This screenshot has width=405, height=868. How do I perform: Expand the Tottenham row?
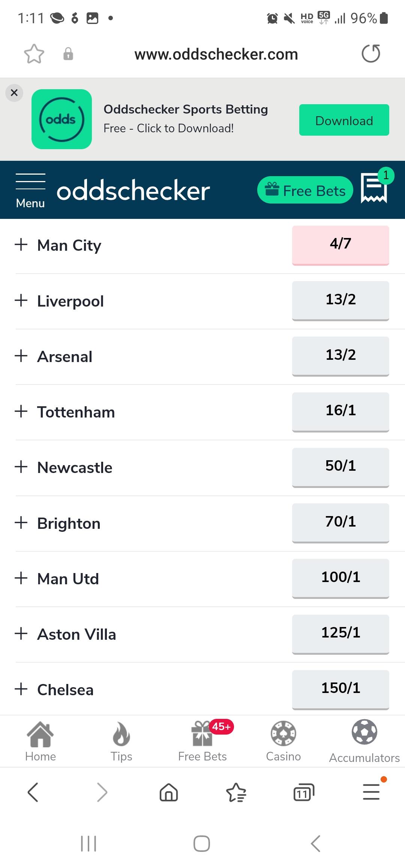(x=21, y=412)
